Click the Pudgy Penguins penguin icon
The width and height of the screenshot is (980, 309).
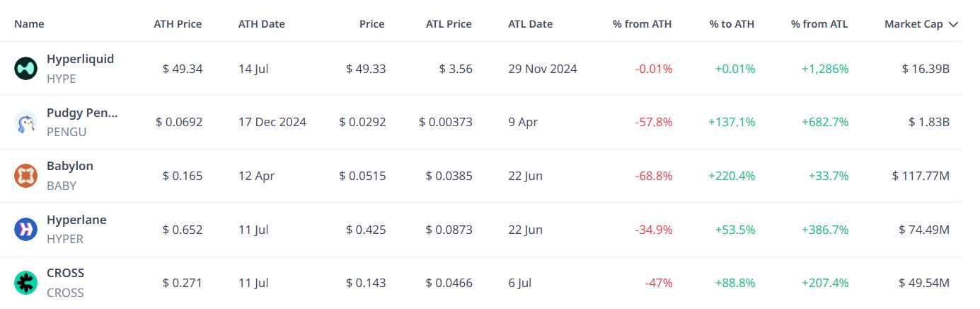pos(25,123)
